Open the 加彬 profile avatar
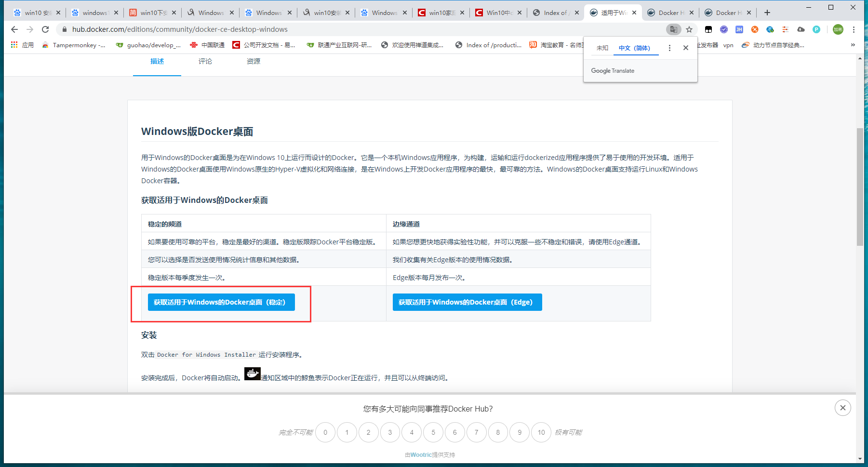 (x=838, y=29)
